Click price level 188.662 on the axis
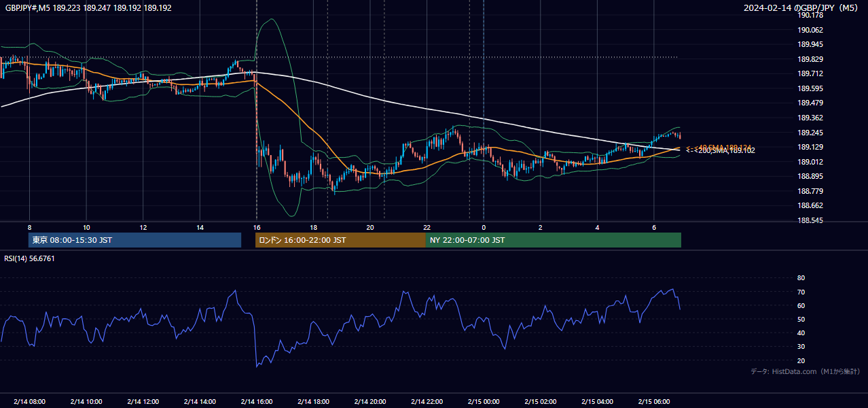The width and height of the screenshot is (868, 408). [810, 205]
